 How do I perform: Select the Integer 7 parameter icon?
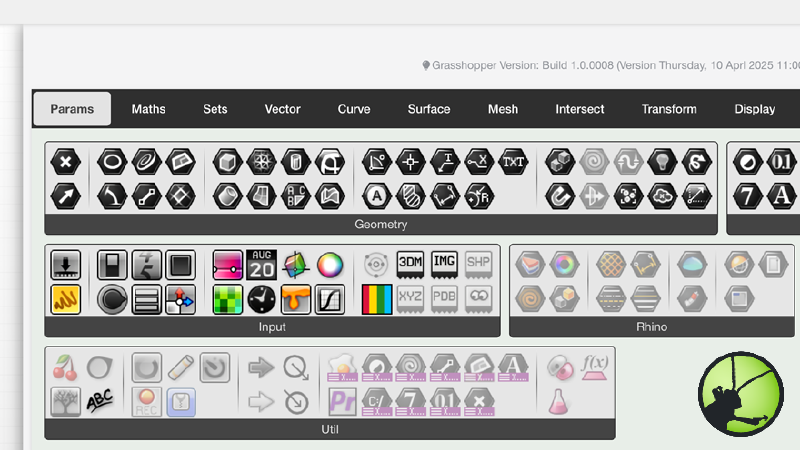click(748, 196)
